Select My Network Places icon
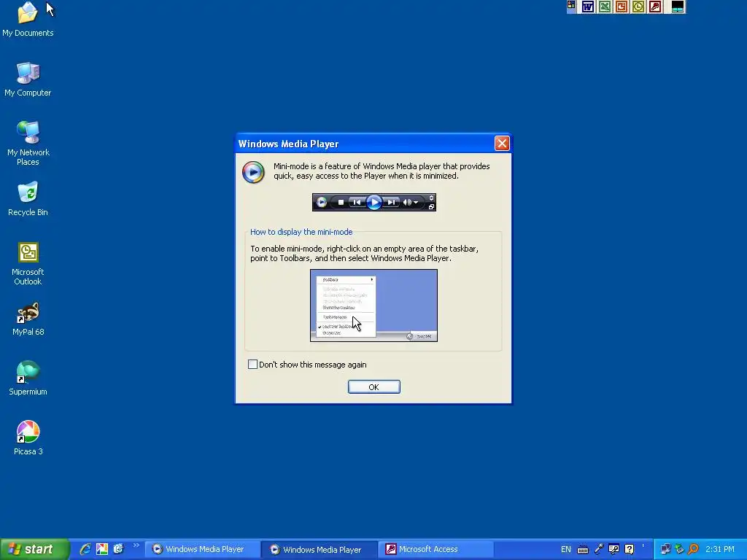747x560 pixels. click(28, 144)
